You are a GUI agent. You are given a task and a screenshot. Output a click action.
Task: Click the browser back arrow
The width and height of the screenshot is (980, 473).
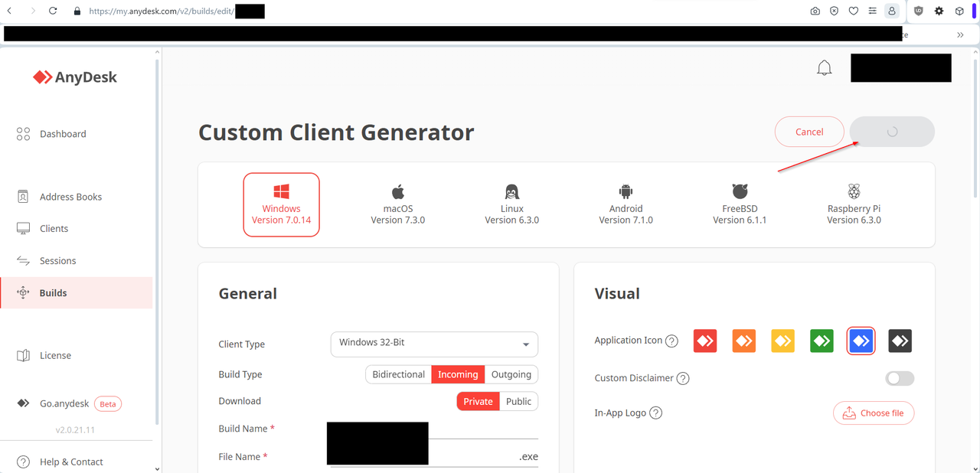pyautogui.click(x=9, y=11)
